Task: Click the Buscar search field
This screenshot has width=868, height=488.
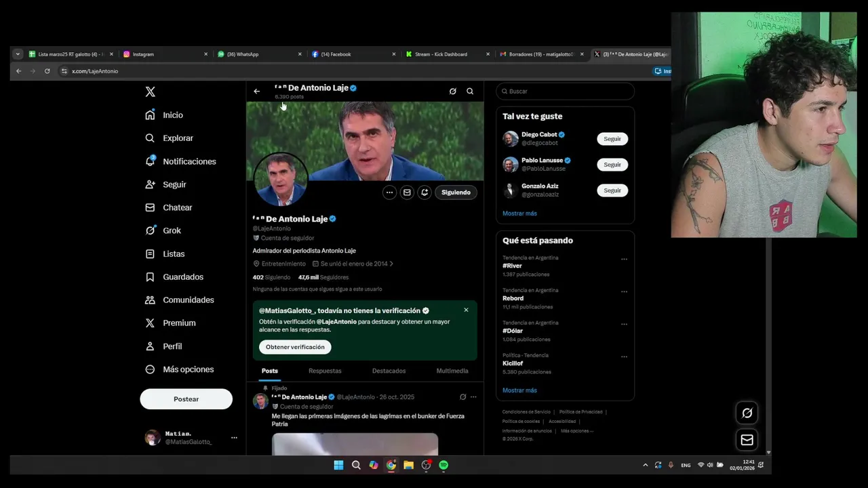Action: [565, 91]
